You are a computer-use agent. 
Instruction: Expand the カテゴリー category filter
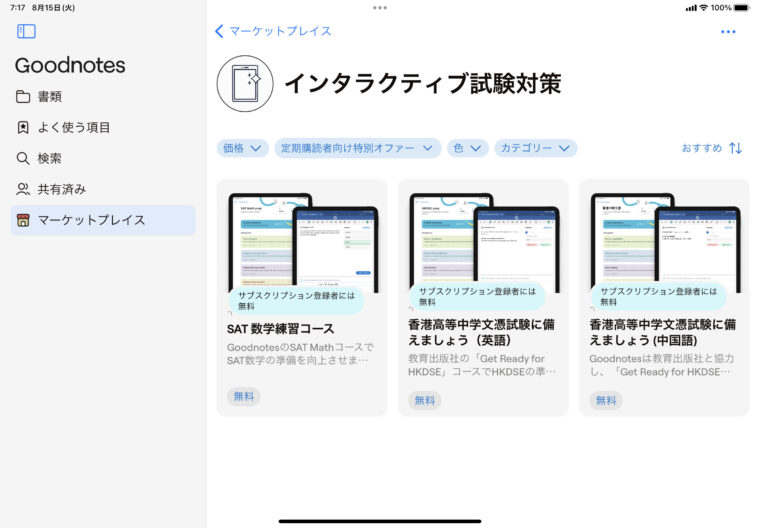click(535, 148)
